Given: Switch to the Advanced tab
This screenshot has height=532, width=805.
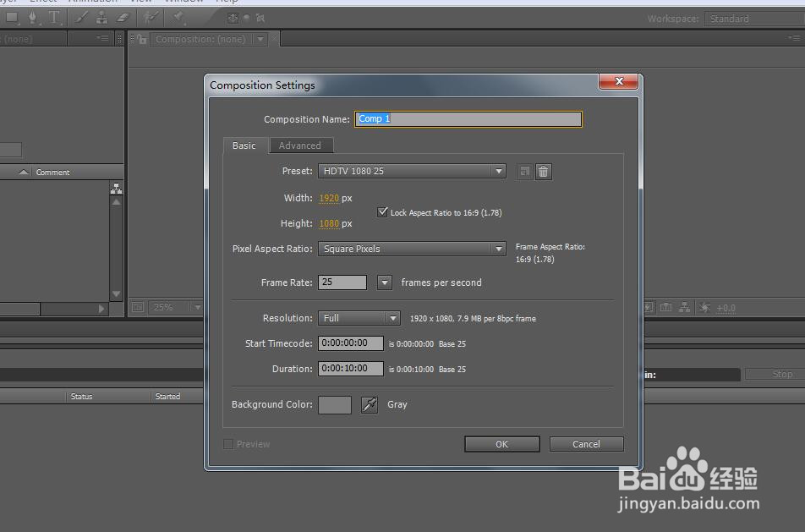Looking at the screenshot, I should [300, 145].
